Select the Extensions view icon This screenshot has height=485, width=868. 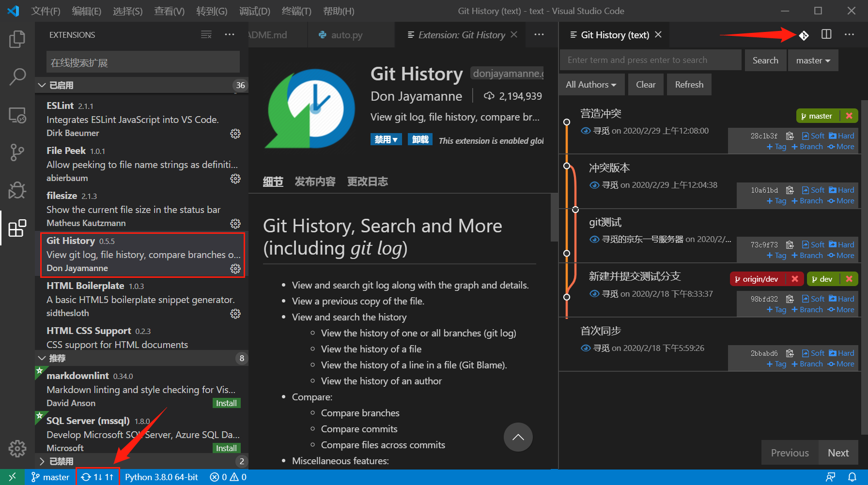click(x=17, y=228)
